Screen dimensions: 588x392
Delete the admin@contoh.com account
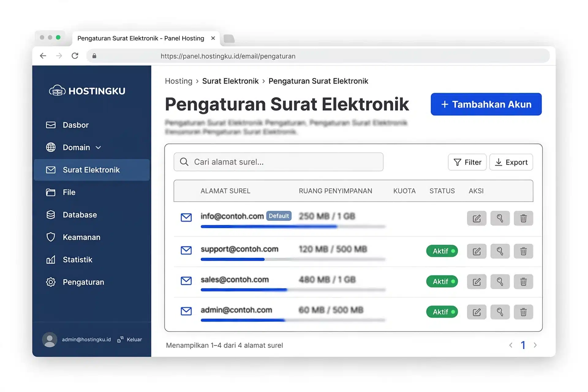523,312
